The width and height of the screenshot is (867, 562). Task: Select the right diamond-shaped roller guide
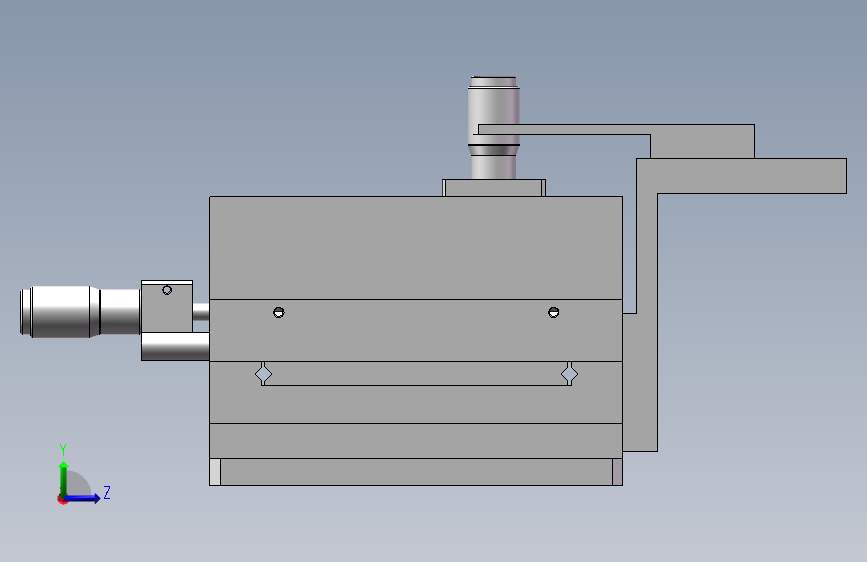(570, 374)
